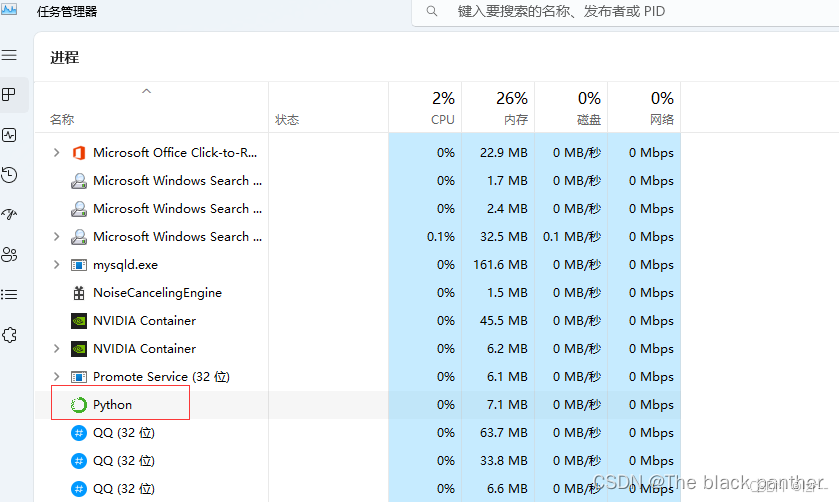Click the 1.5 MB memory value

507,293
